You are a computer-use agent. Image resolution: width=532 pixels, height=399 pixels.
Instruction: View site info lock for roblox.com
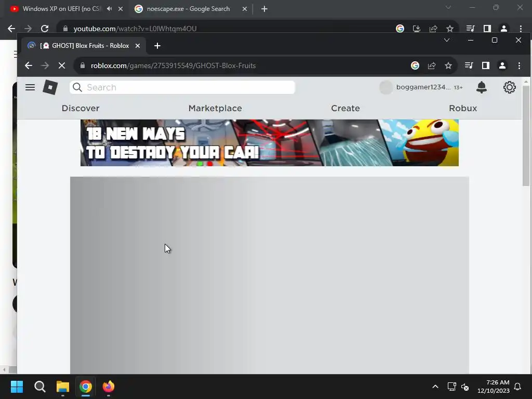click(x=83, y=65)
